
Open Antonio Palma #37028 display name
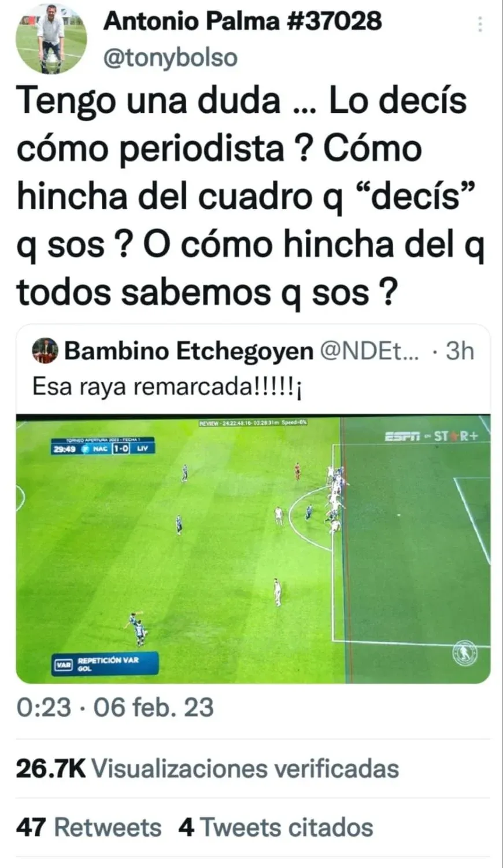[x=243, y=21]
